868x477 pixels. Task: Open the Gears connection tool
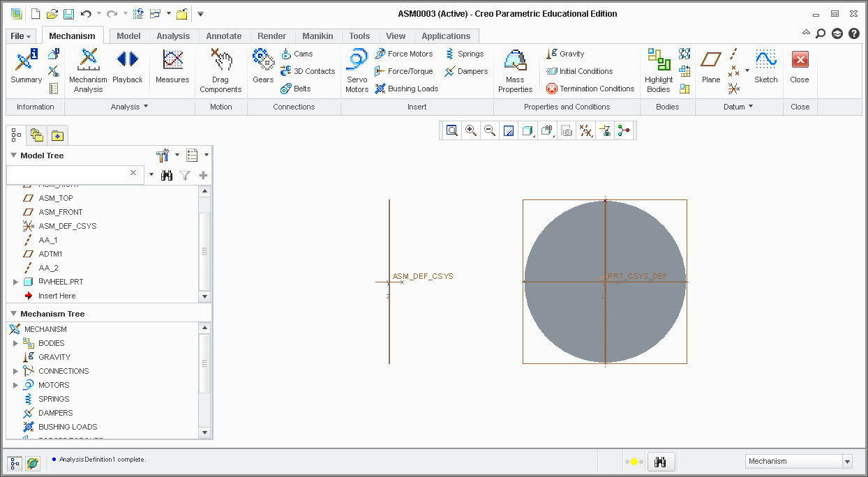(x=263, y=66)
